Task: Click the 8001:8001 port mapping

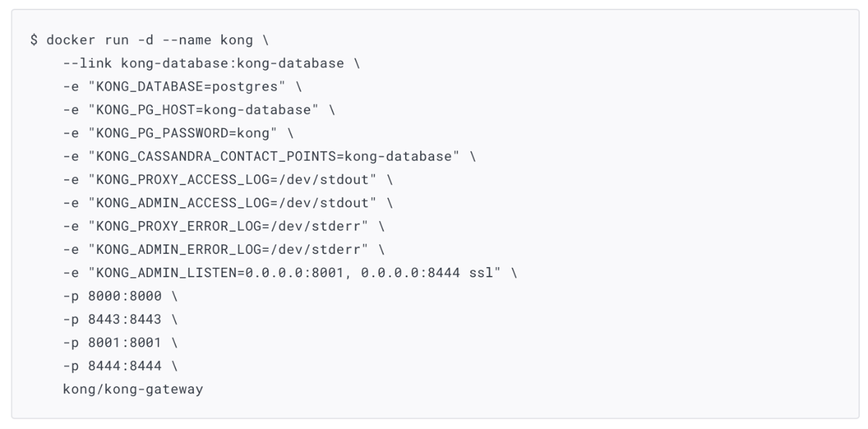Action: coord(125,343)
